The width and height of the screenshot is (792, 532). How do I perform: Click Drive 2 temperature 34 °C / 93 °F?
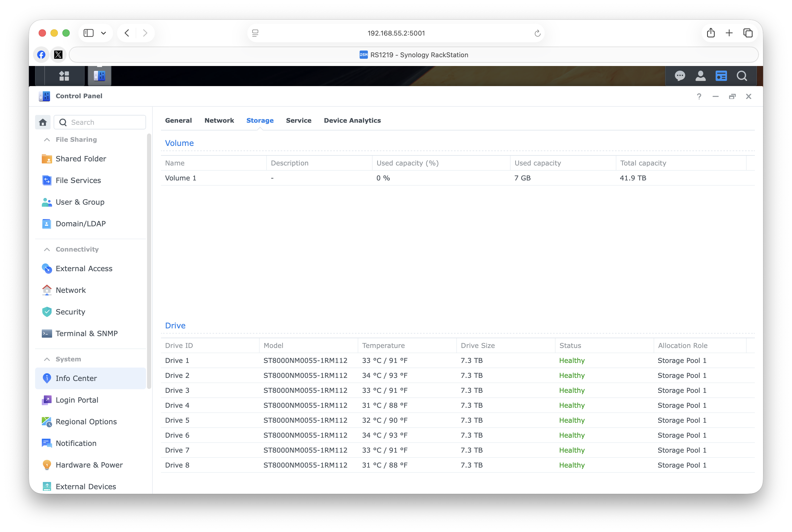[x=384, y=376]
